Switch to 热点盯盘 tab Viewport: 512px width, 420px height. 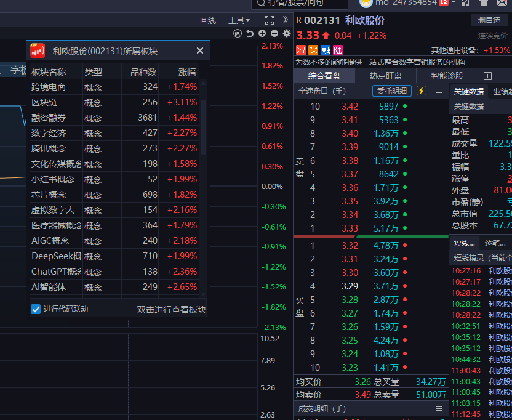pos(386,76)
